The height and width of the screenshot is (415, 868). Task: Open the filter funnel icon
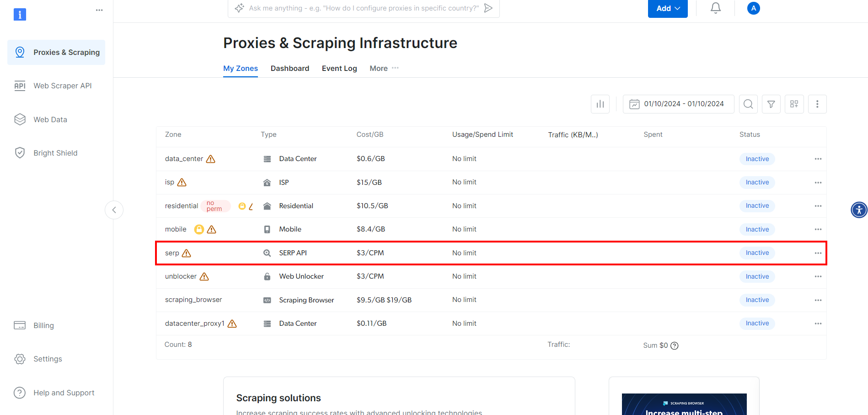pyautogui.click(x=771, y=104)
